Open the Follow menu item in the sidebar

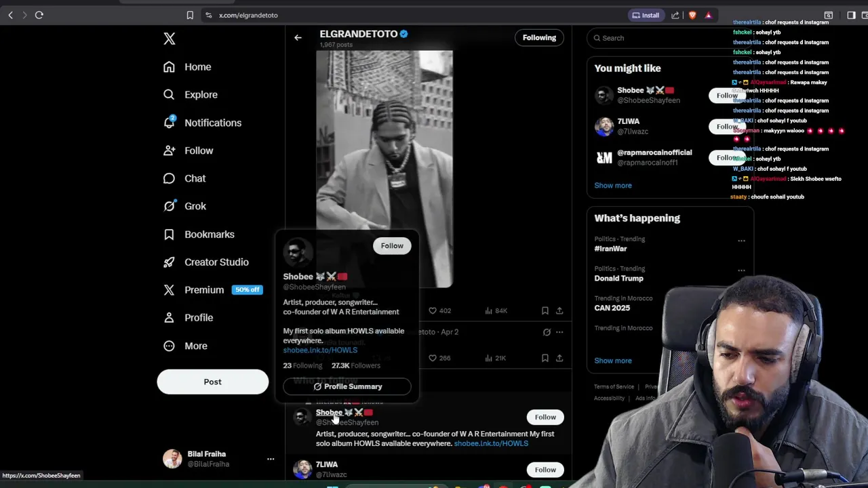(x=188, y=150)
